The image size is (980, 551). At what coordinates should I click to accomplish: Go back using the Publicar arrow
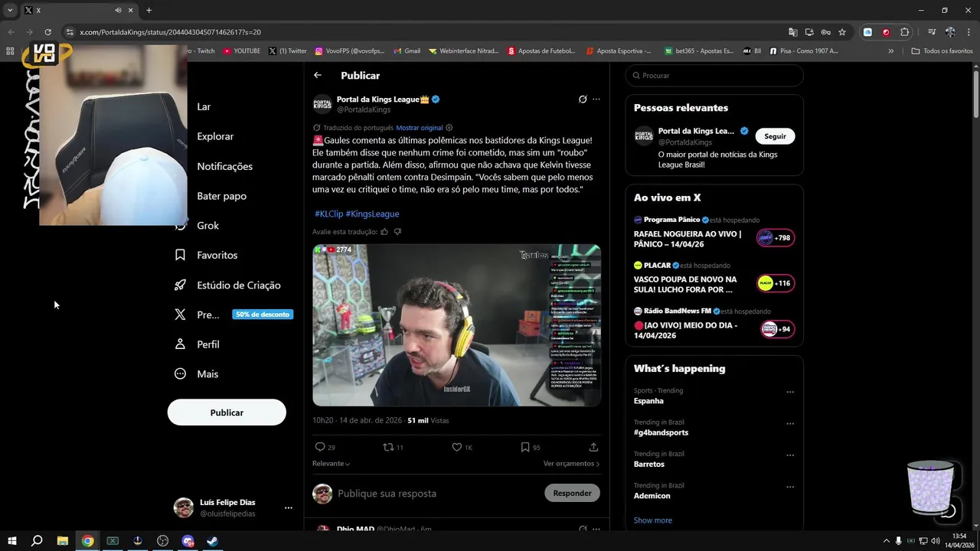[x=318, y=75]
